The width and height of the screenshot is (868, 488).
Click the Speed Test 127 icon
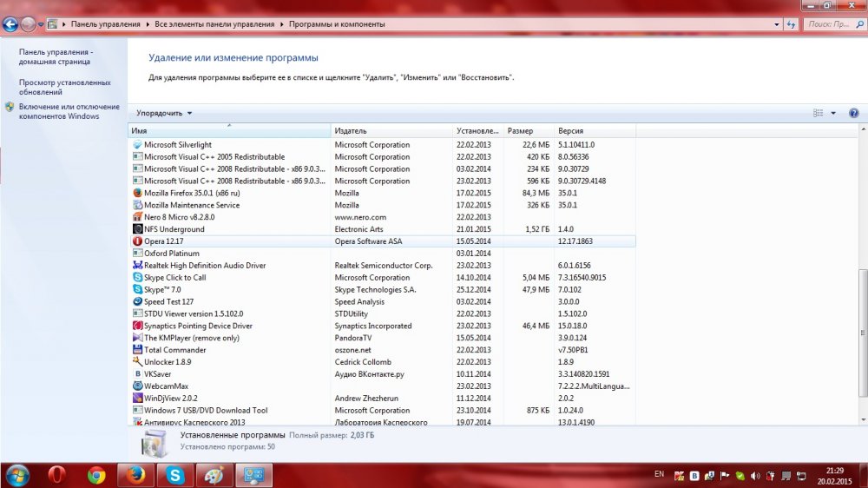click(137, 302)
